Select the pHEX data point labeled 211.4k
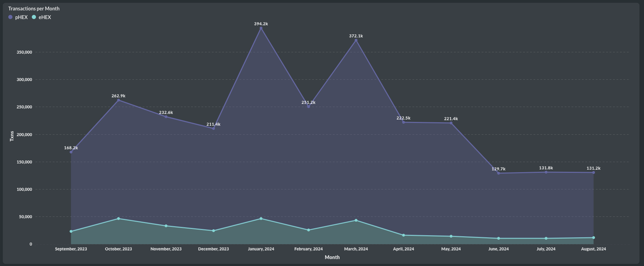The image size is (644, 266). point(213,128)
